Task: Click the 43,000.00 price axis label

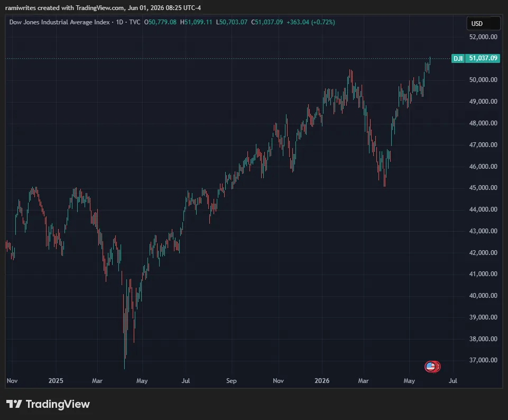Action: click(483, 231)
